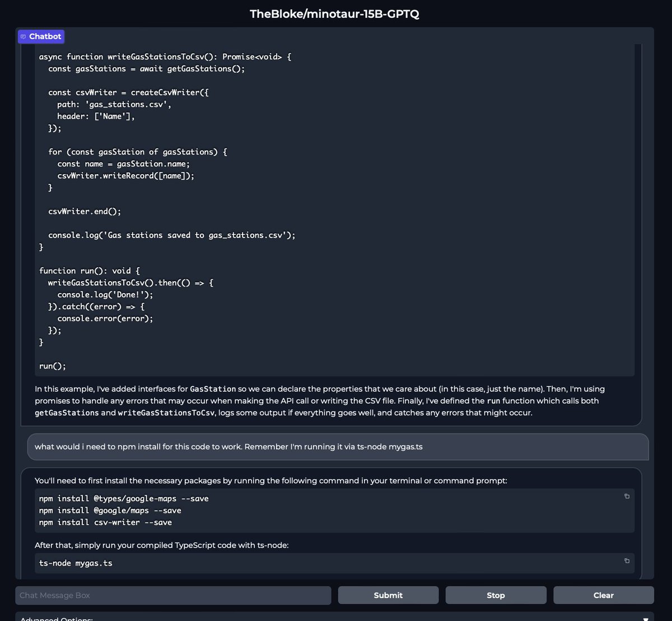Clear the conversation history
The height and width of the screenshot is (621, 672).
point(604,595)
